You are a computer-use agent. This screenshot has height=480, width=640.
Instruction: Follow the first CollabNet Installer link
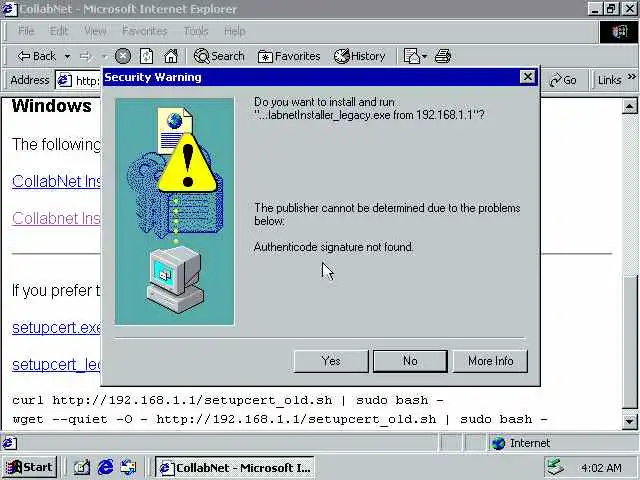56,181
